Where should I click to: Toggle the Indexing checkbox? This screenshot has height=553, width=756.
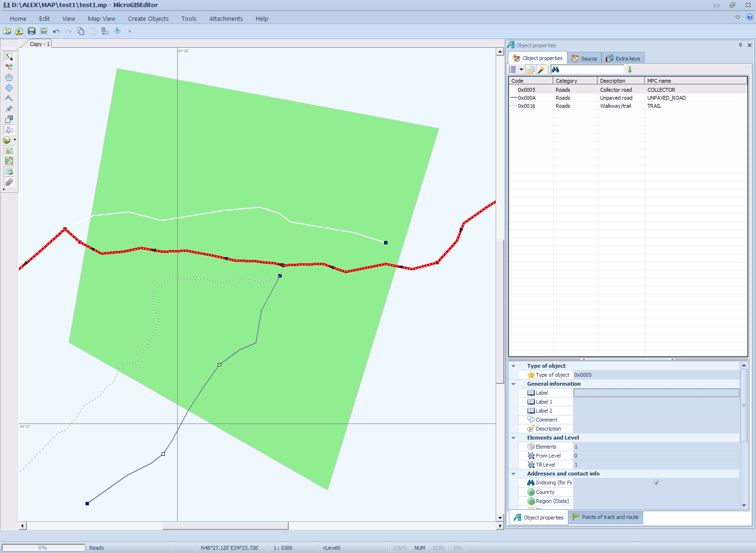click(656, 483)
